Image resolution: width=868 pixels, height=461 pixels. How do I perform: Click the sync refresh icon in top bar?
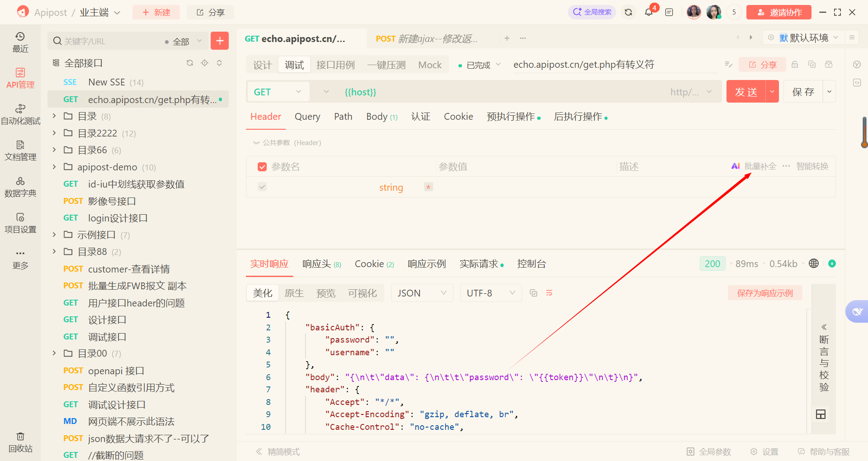pos(628,12)
